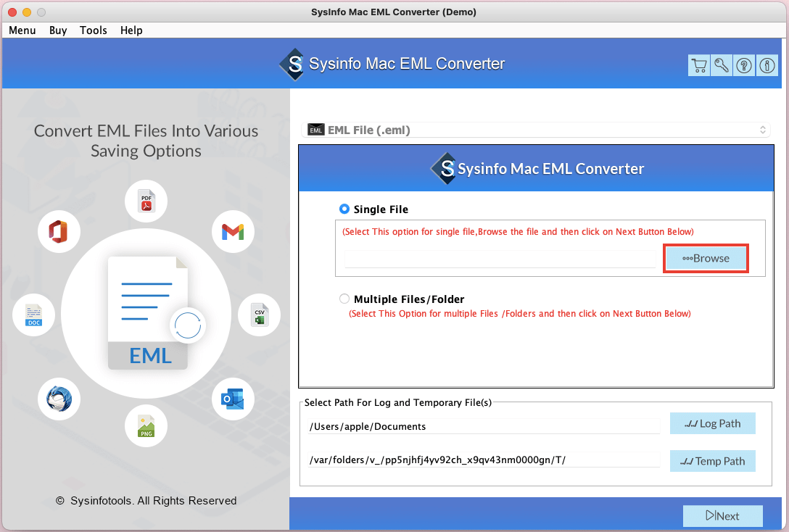The width and height of the screenshot is (789, 532).
Task: Click the Outlook format icon
Action: 233,399
